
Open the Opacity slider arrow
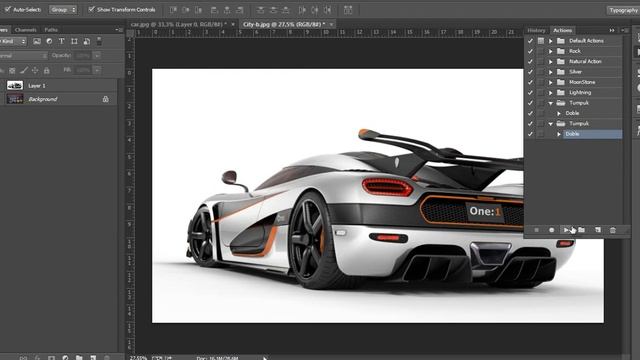[97, 56]
